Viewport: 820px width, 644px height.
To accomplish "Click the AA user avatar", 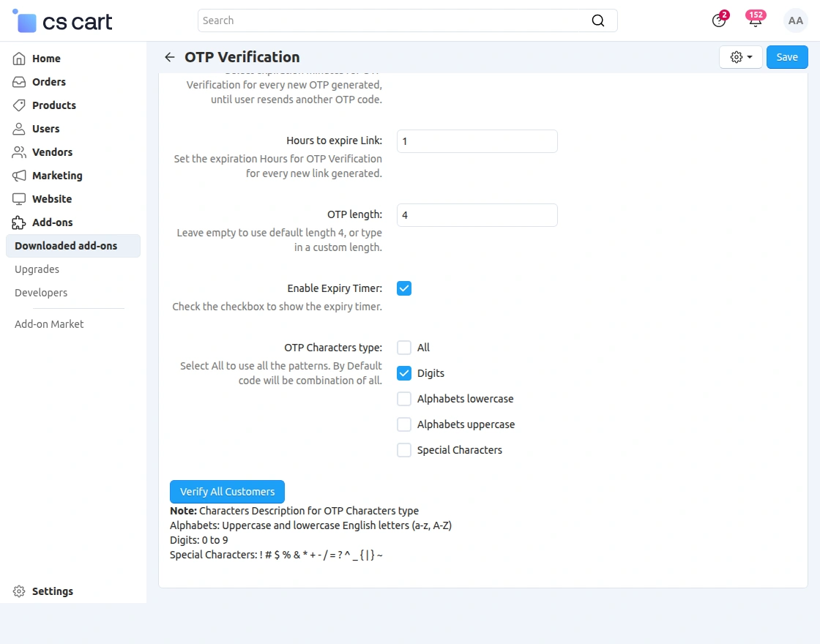I will pyautogui.click(x=795, y=20).
